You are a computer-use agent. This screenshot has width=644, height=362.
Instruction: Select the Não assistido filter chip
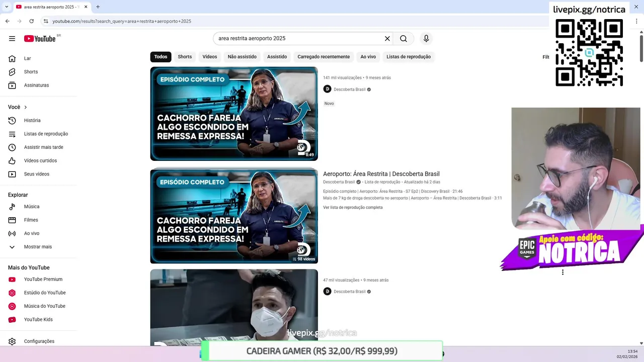(x=242, y=57)
